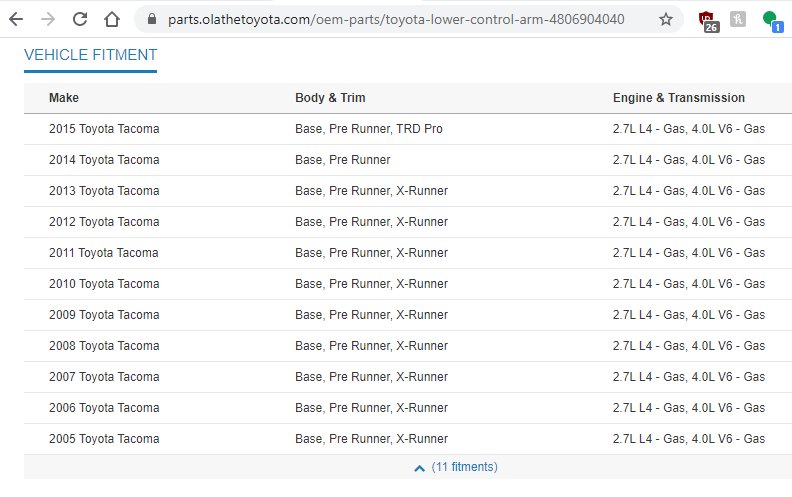Click the browser forward arrow

pyautogui.click(x=48, y=19)
